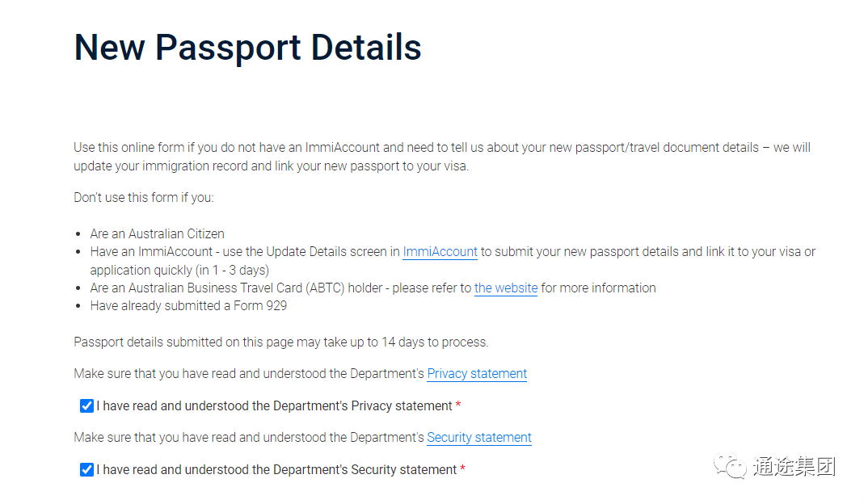
Task: Click the 'Have an ImmiAccount' bullet text
Action: pyautogui.click(x=453, y=261)
